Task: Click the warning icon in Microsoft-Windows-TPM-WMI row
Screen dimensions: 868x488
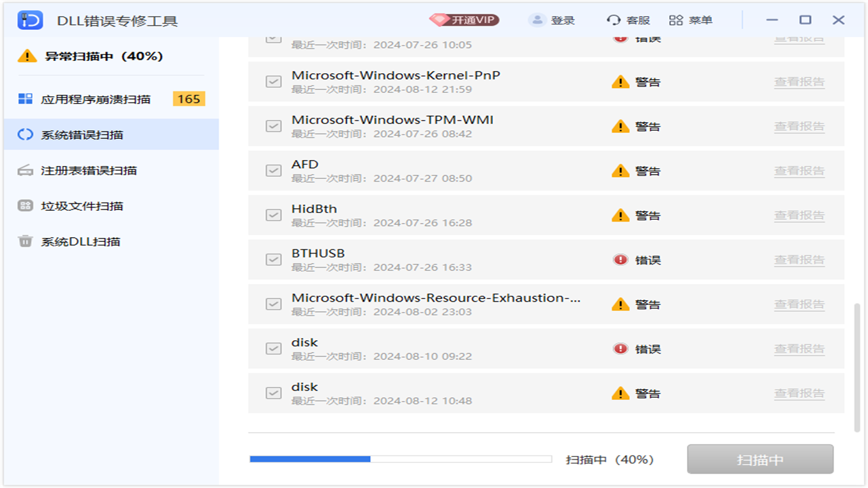Action: (620, 126)
